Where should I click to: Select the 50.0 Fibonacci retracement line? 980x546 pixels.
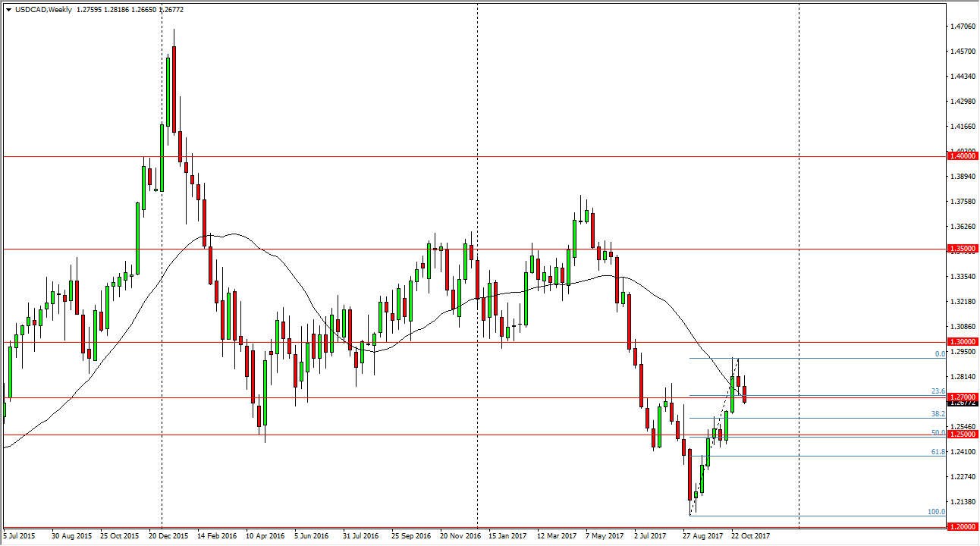[x=938, y=433]
